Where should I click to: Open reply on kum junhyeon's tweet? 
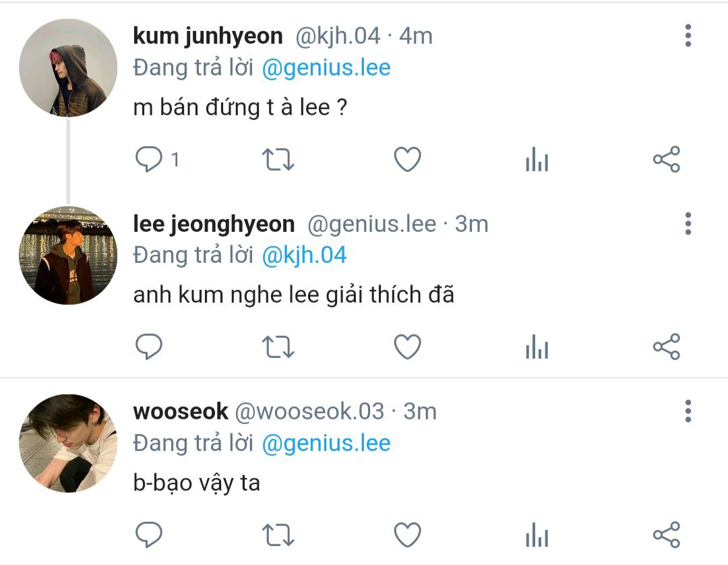coord(148,159)
